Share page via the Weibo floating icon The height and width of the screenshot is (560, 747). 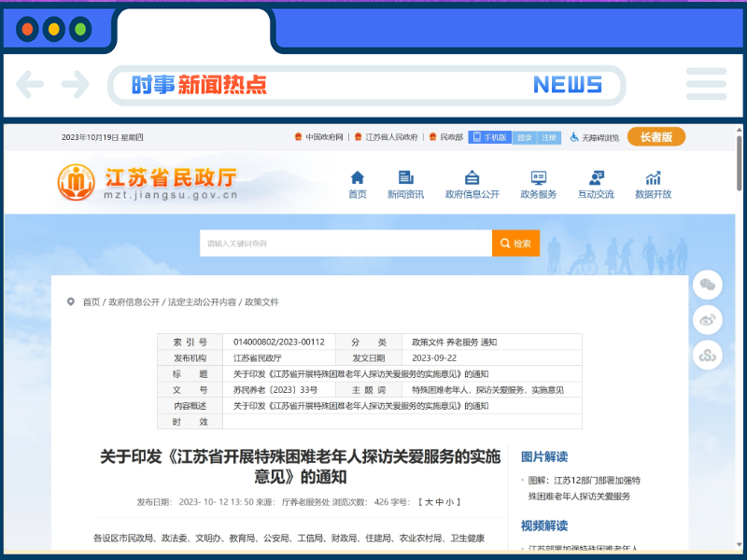(x=707, y=320)
